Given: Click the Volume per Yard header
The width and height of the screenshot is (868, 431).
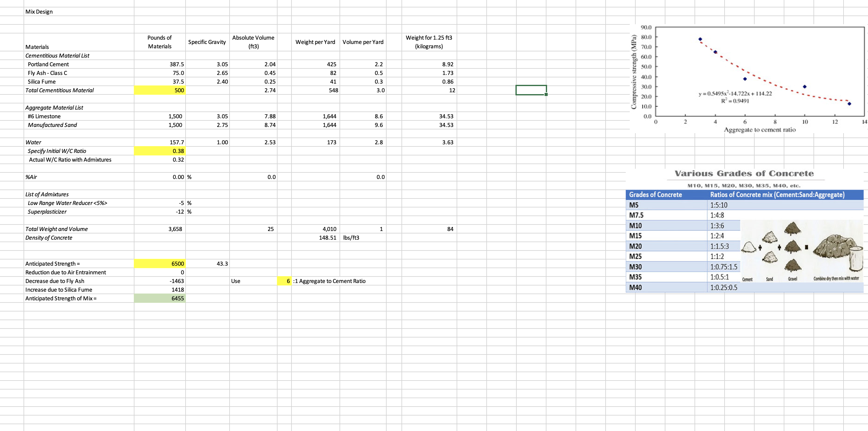Looking at the screenshot, I should click(x=363, y=42).
